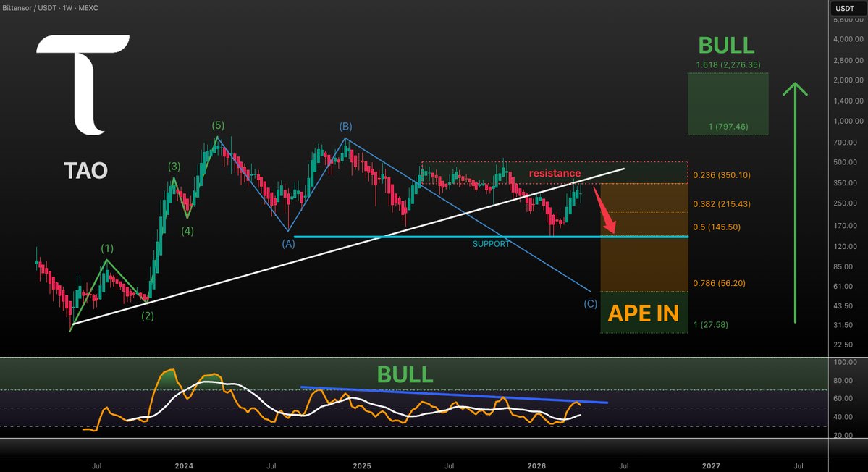Viewport: 868px width, 472px height.
Task: Click the 4,000.00 price axis label
Action: 848,39
